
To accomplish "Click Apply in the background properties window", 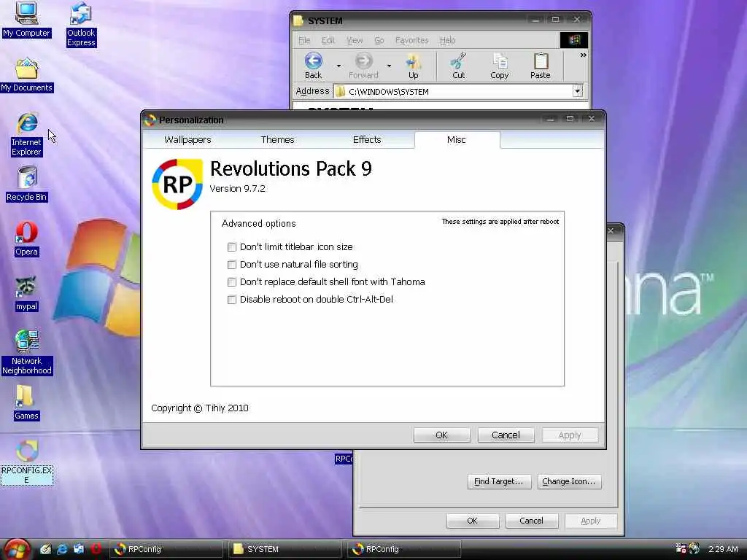I will click(x=591, y=521).
